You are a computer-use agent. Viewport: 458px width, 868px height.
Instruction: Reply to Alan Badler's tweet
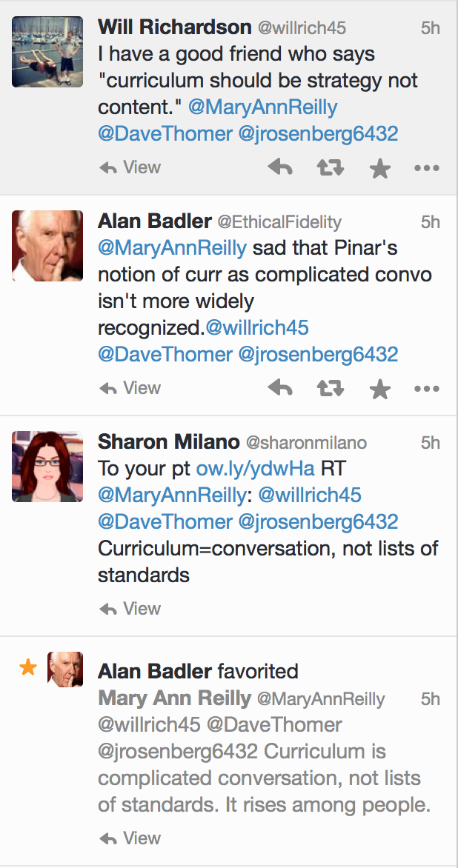point(280,388)
